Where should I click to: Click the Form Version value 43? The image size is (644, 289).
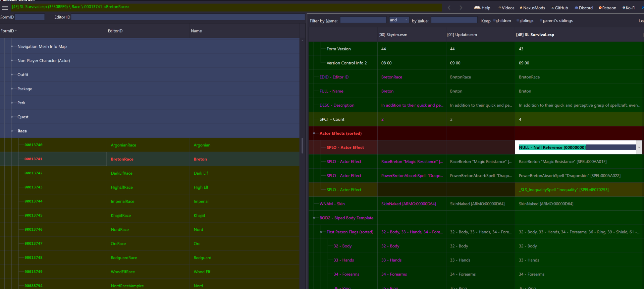coord(579,49)
